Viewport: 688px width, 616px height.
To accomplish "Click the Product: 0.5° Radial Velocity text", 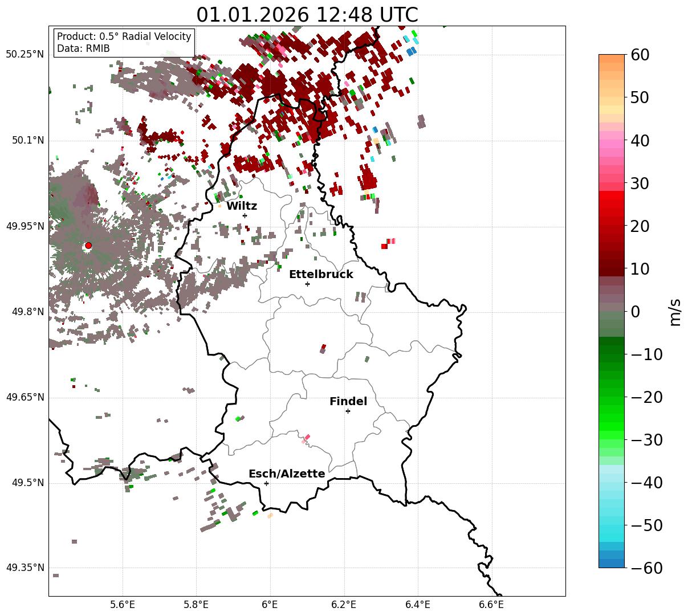I will click(124, 36).
